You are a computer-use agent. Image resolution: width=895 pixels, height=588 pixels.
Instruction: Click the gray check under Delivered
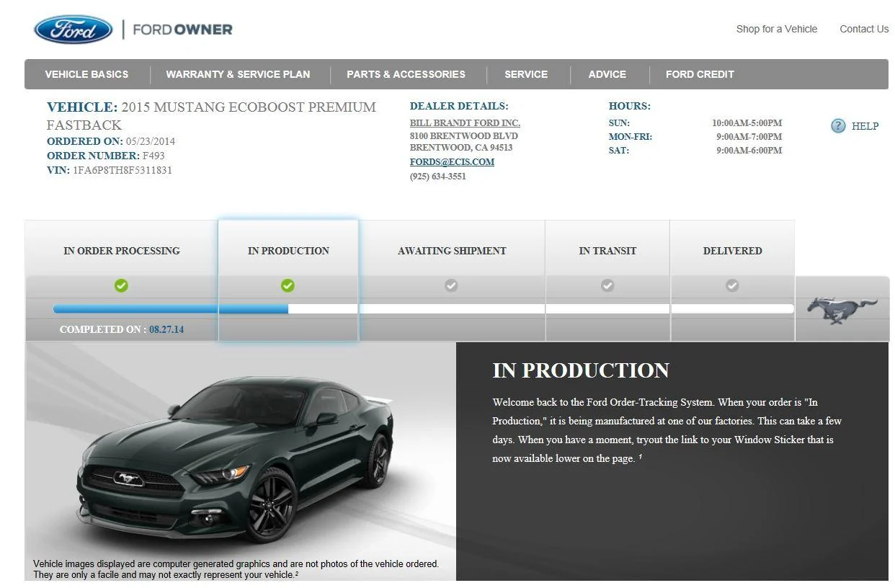tap(732, 285)
